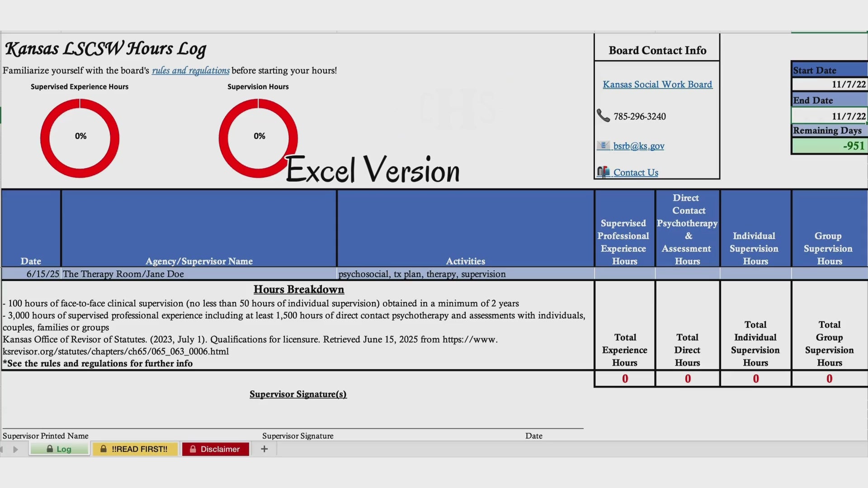Click the mailbox icon beside Contact Us
Image resolution: width=868 pixels, height=488 pixels.
coord(603,172)
